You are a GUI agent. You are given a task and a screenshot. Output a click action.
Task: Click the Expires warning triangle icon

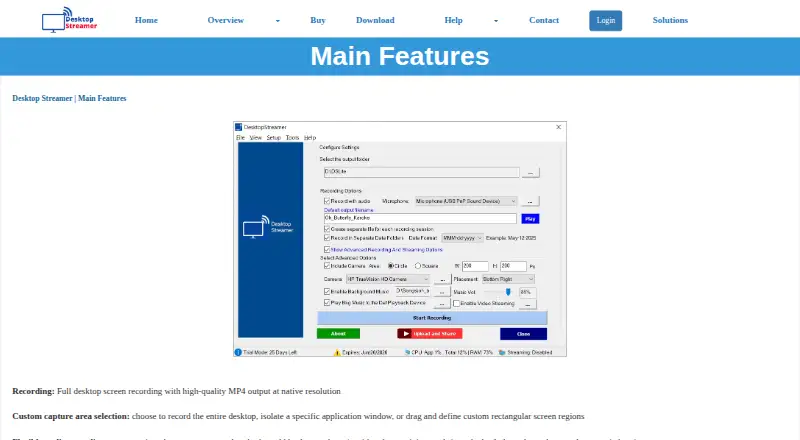click(x=337, y=352)
